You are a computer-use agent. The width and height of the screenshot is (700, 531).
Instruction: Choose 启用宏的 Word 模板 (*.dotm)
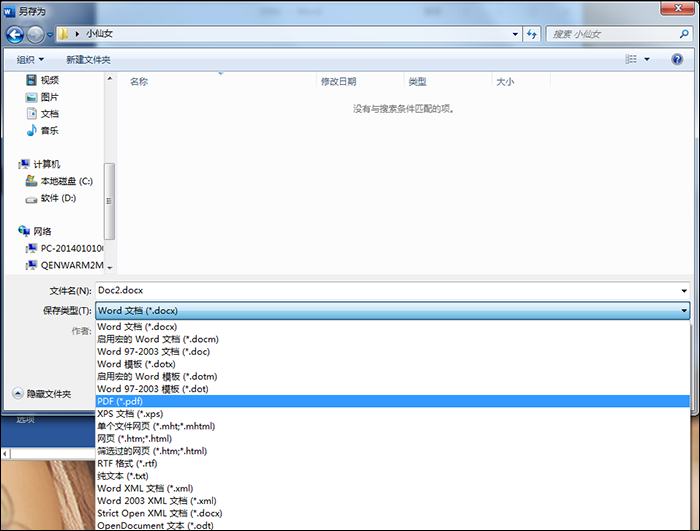coord(392,376)
